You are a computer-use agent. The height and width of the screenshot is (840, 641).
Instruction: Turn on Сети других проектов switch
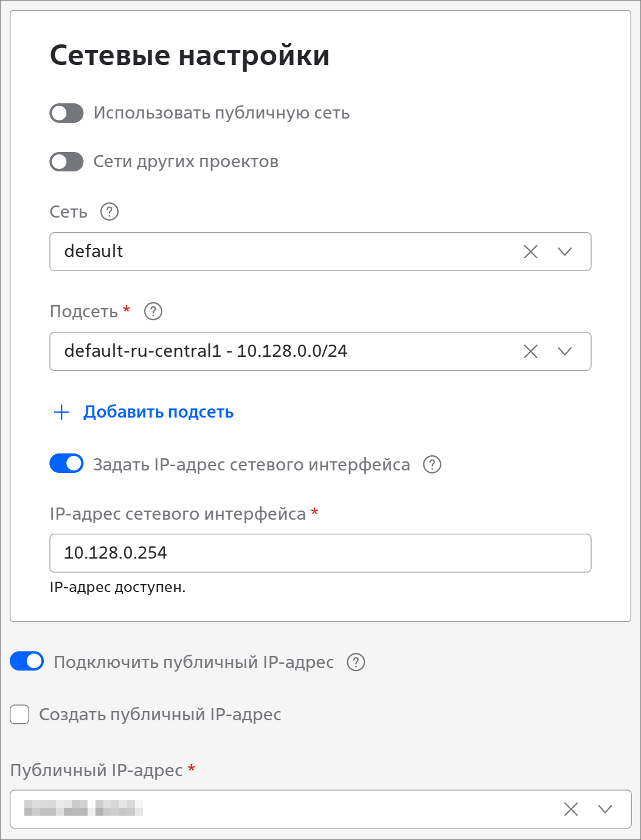tap(66, 162)
